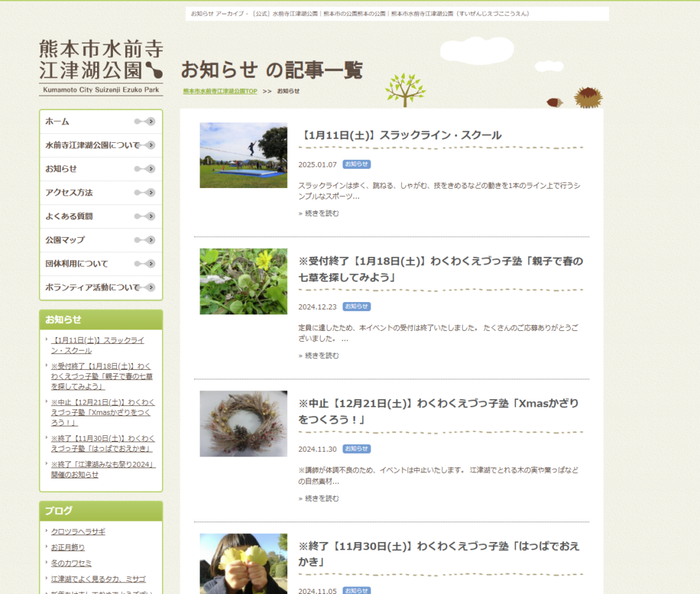Click arrow icon next to ホーム

point(145,122)
